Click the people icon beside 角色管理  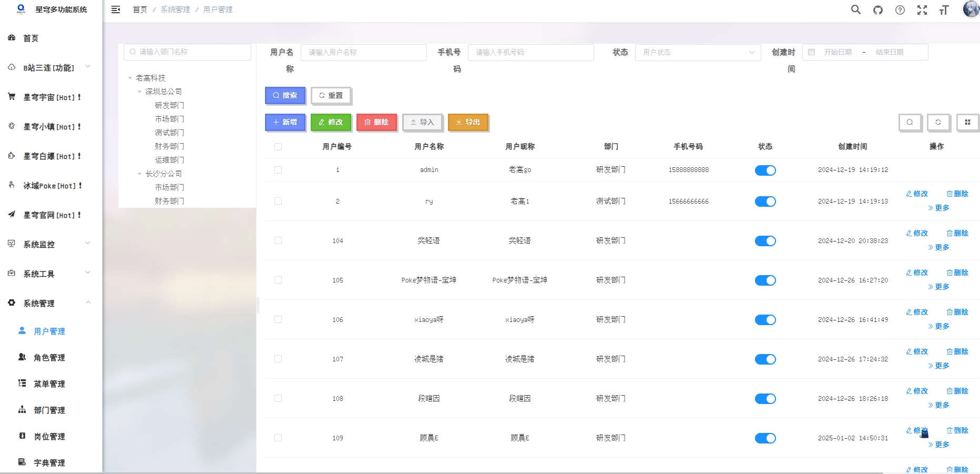click(22, 357)
